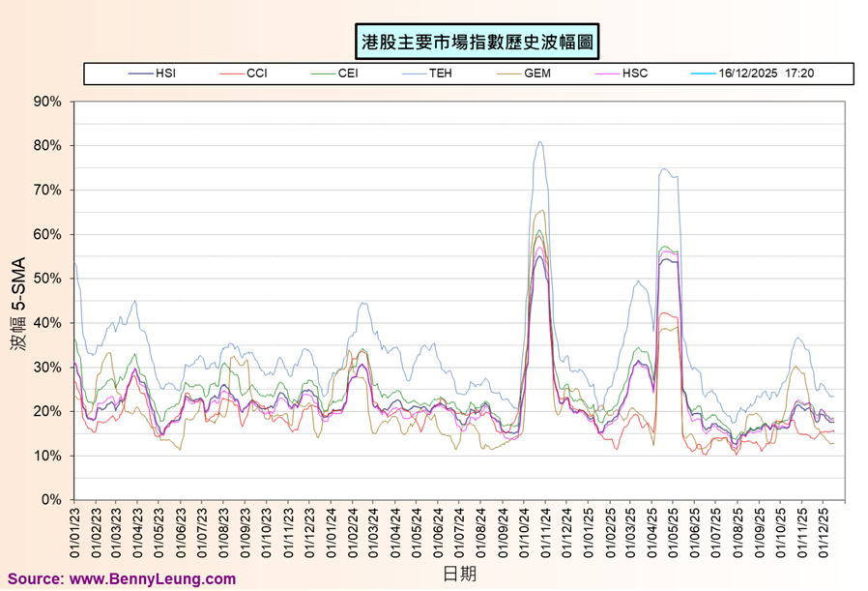The height and width of the screenshot is (591, 868).
Task: Select the CEI legend label
Action: point(348,74)
